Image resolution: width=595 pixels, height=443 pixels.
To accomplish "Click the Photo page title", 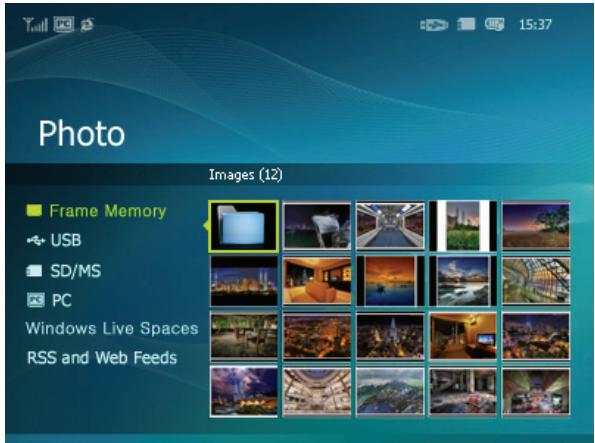I will [x=82, y=133].
